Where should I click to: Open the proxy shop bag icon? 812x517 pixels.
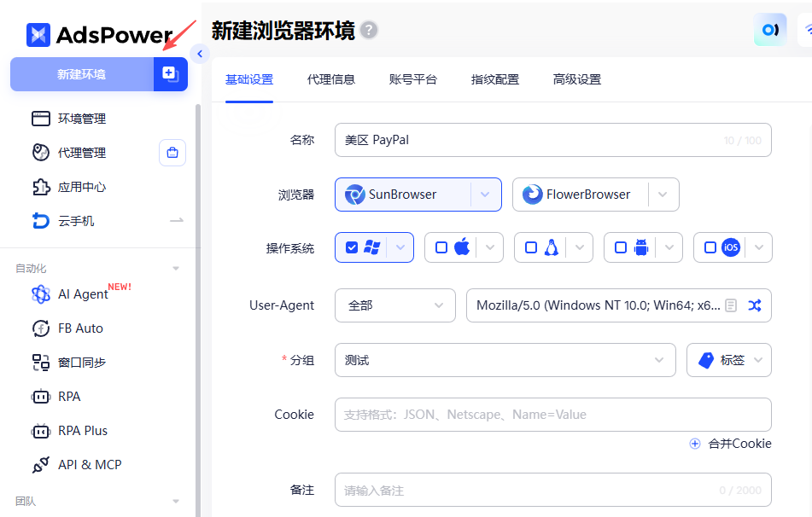point(172,153)
